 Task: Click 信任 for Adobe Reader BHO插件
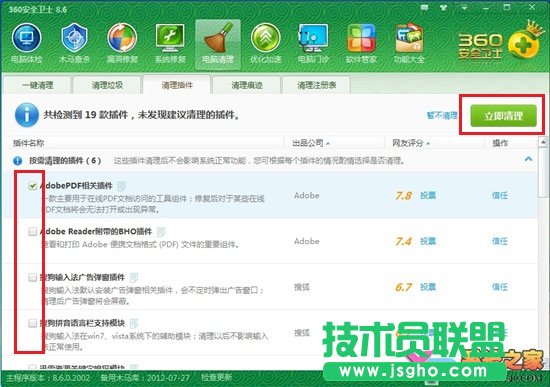tap(499, 241)
